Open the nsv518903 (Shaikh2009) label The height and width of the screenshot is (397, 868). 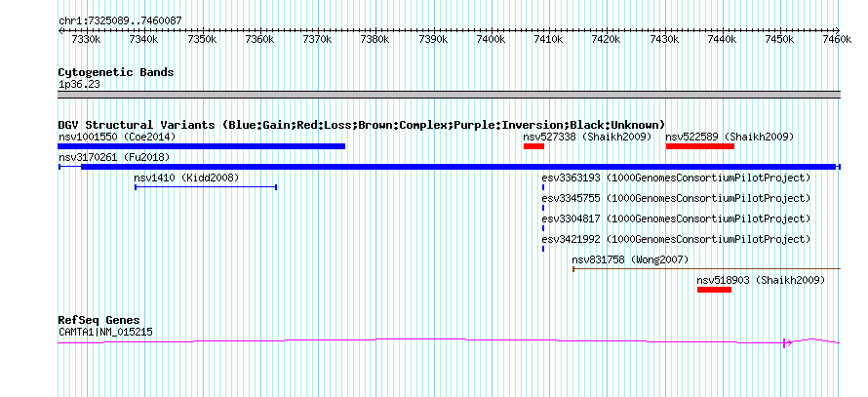tap(761, 281)
